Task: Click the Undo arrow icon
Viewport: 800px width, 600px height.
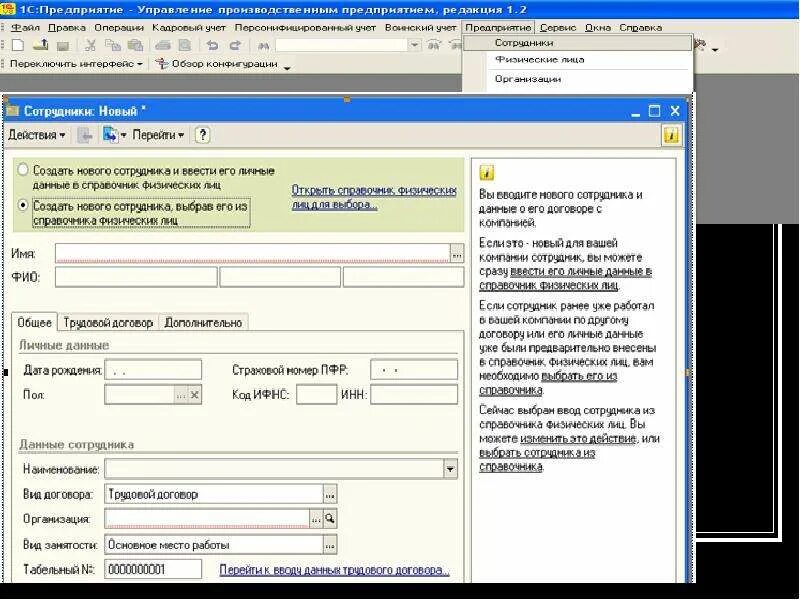Action: click(x=212, y=45)
